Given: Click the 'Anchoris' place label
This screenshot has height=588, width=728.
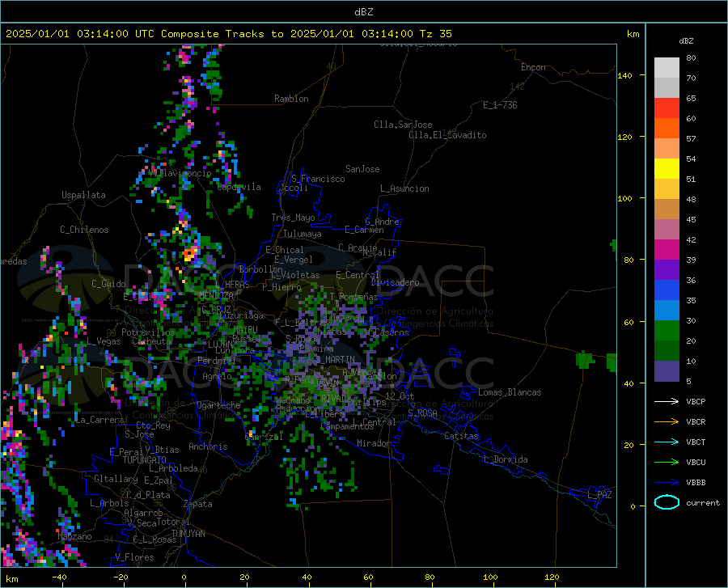Looking at the screenshot, I should (208, 446).
